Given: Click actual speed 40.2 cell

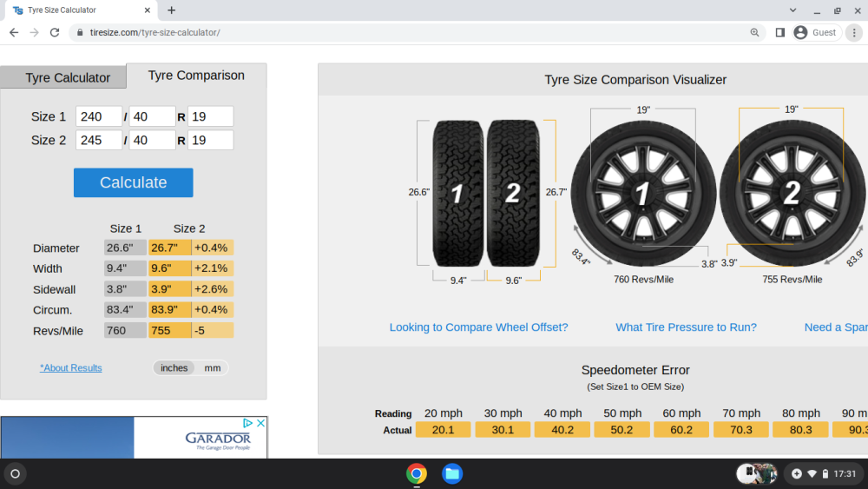Looking at the screenshot, I should pyautogui.click(x=562, y=430).
